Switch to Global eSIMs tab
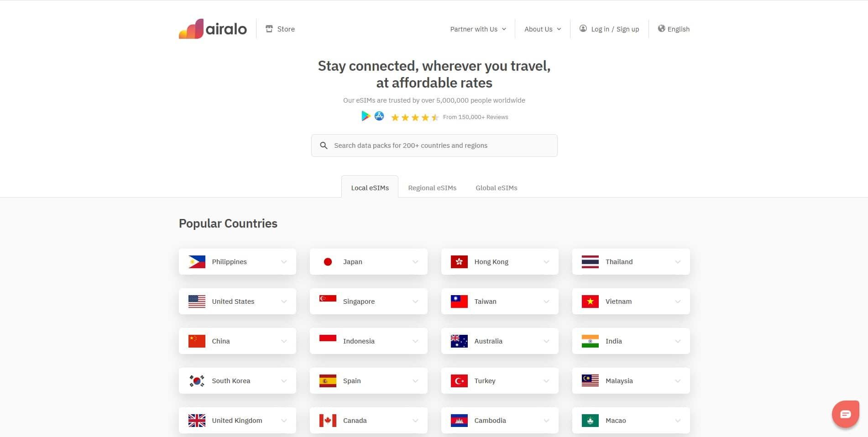The height and width of the screenshot is (437, 868). coord(496,188)
